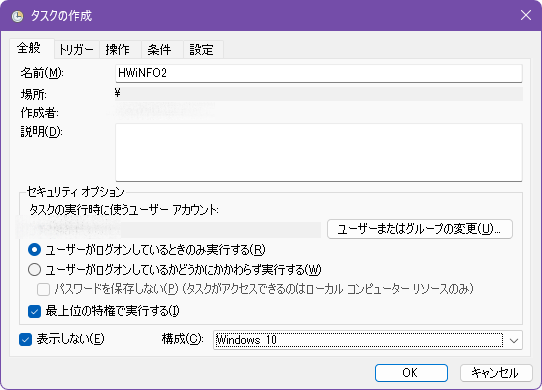This screenshot has height=390, width=542.
Task: Close the タスクの作成 dialog
Action: pyautogui.click(x=526, y=15)
